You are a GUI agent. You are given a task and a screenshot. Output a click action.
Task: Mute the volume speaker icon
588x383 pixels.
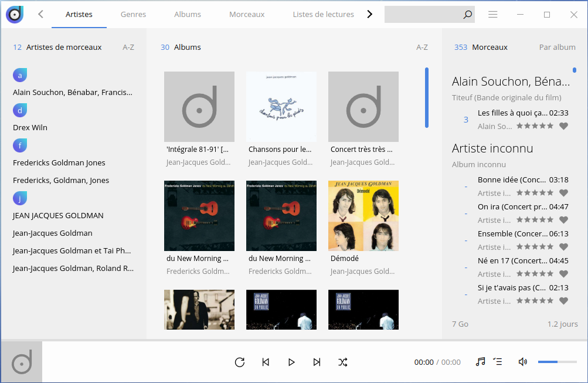522,362
